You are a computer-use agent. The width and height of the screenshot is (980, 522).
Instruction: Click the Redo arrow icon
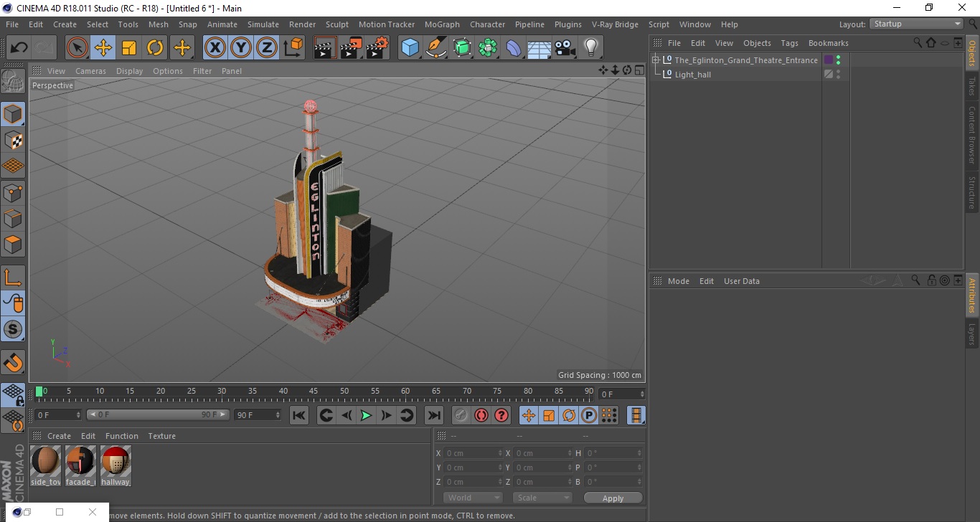pos(44,48)
